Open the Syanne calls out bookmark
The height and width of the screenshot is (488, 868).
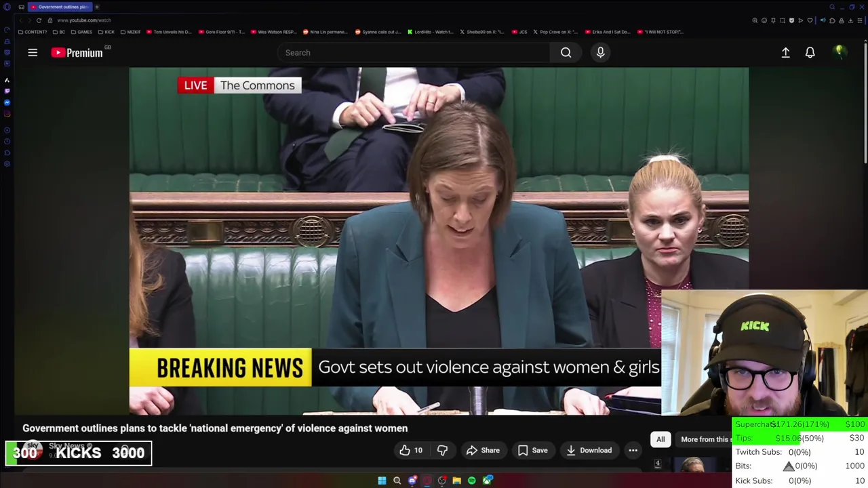pos(378,32)
